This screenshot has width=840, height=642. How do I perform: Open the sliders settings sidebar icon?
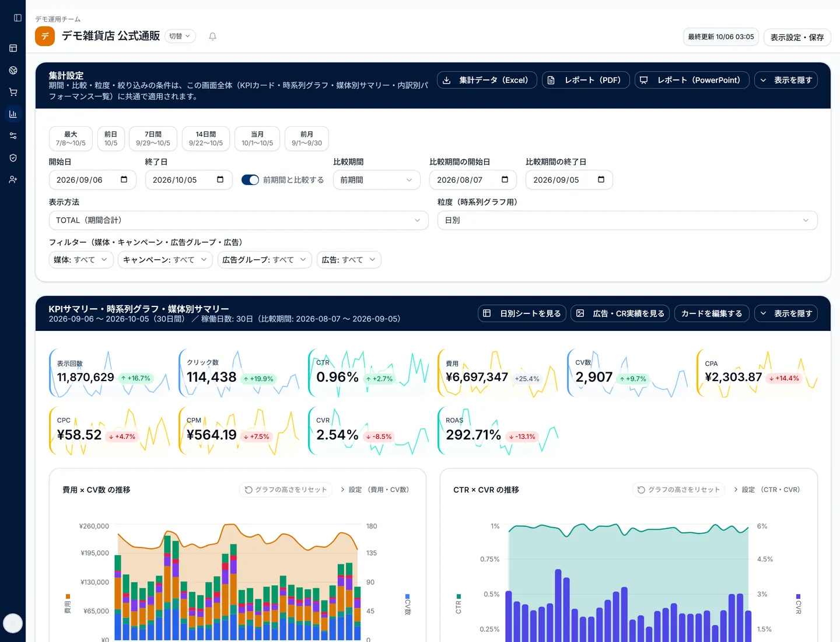pos(13,136)
